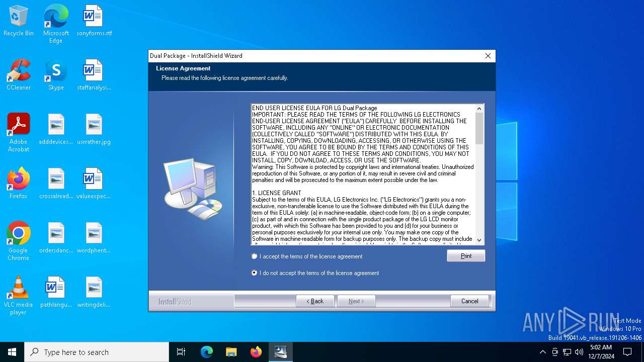Select the writingdeli... image file
Screen dimensions: 644x362
click(94, 292)
